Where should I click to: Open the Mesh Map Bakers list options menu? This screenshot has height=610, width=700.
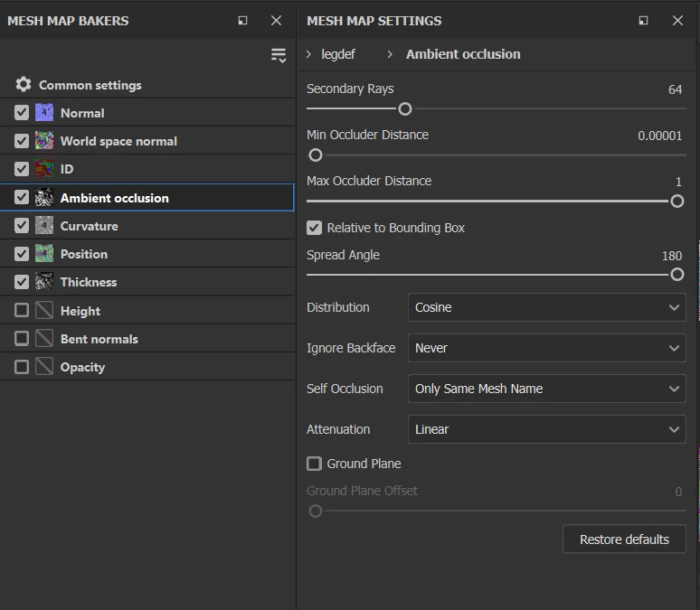coord(278,56)
